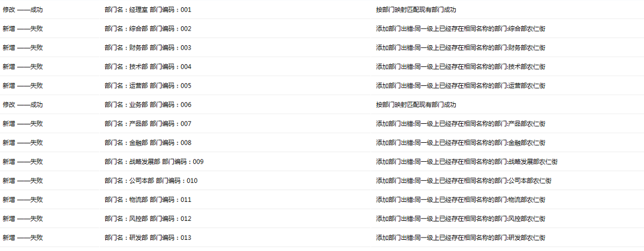
Task: Click the error message mentioning 财务部农仁街
Action: (x=460, y=48)
